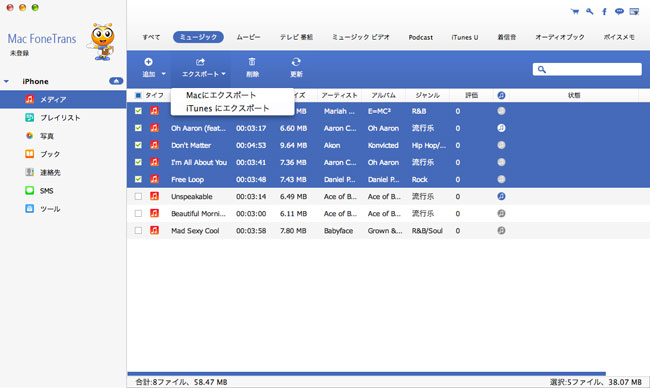The width and height of the screenshot is (650, 388).
Task: Switch to the すべて tab
Action: coord(151,37)
